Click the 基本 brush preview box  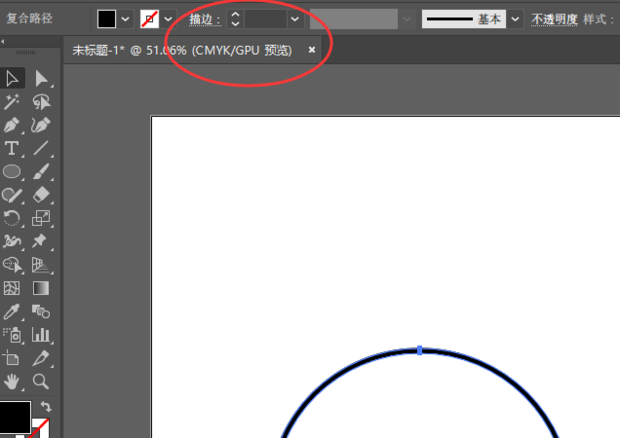(x=463, y=19)
